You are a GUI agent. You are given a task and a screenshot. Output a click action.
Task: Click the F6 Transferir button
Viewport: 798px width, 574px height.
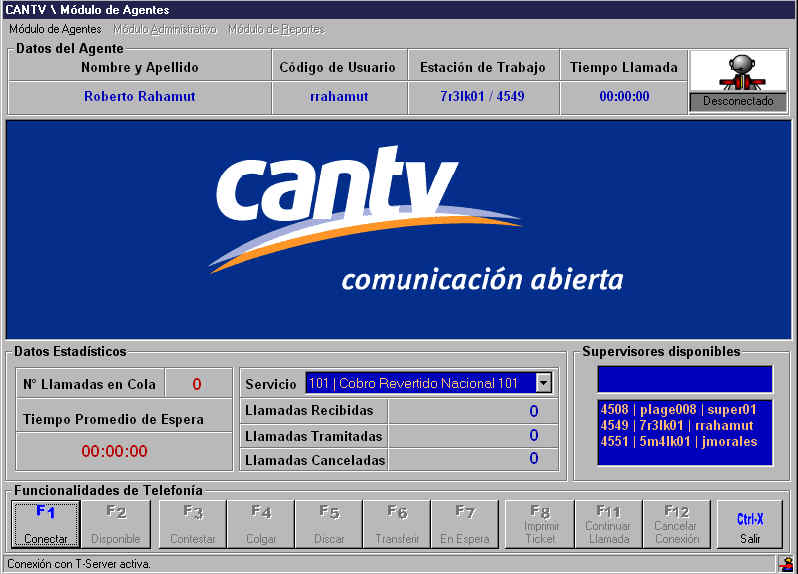coord(397,524)
